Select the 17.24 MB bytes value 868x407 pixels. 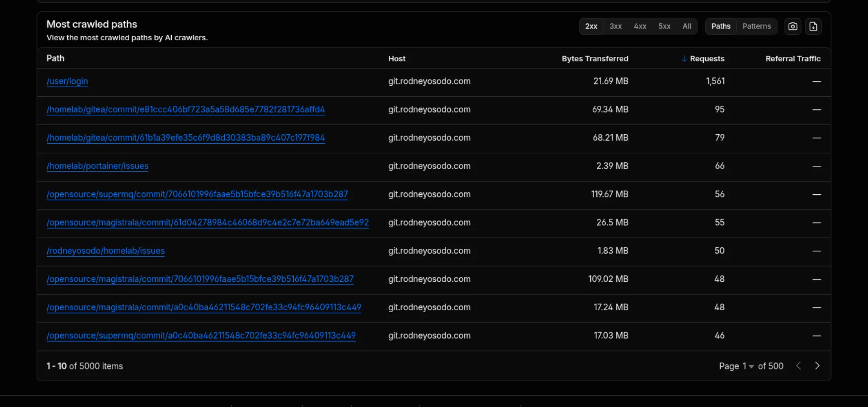point(611,307)
